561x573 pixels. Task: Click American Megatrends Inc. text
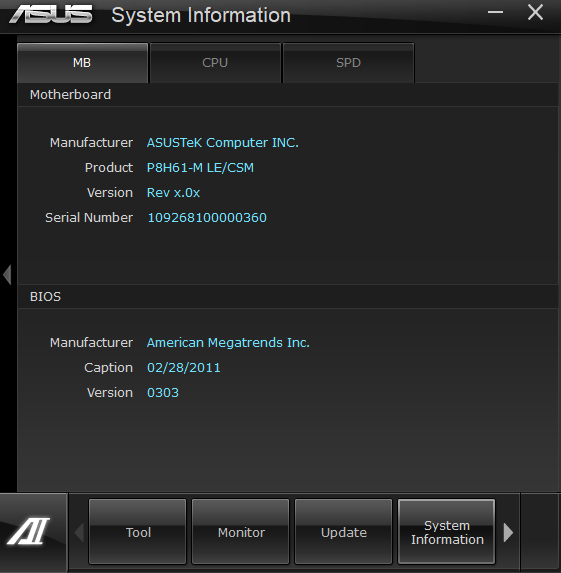pos(228,343)
